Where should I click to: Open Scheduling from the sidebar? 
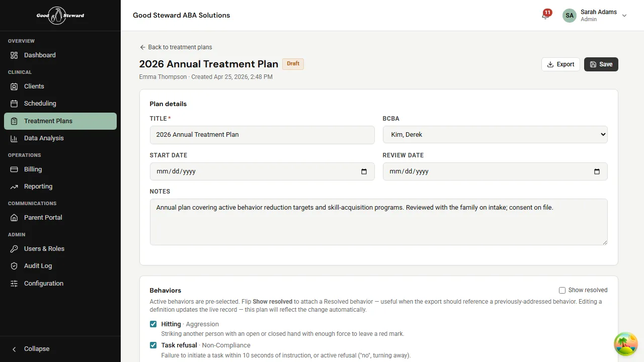[x=40, y=103]
